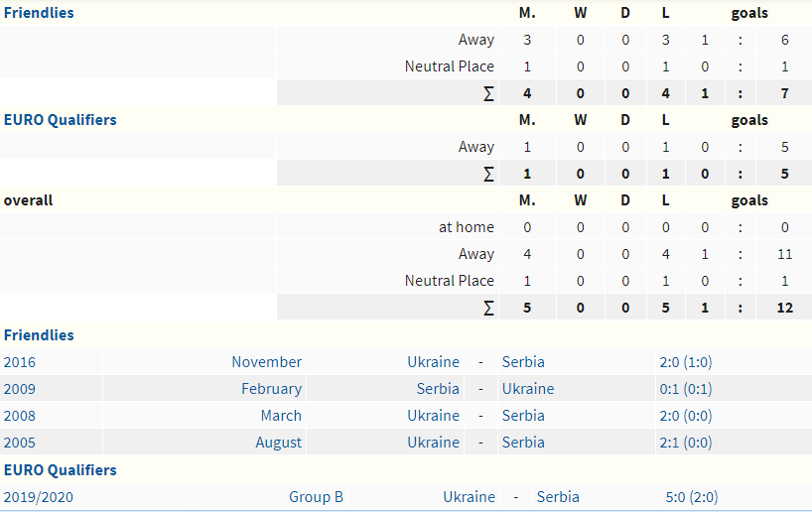Open the 2:1 (0:0) match result
This screenshot has height=512, width=812.
click(x=685, y=443)
